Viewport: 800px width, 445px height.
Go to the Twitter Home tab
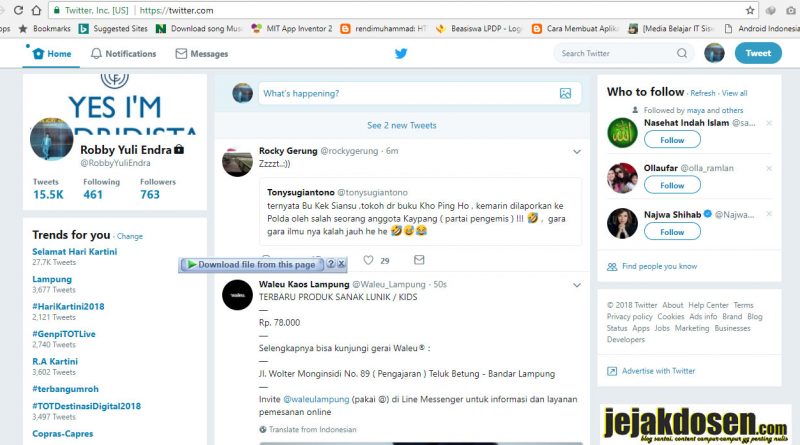[52, 54]
